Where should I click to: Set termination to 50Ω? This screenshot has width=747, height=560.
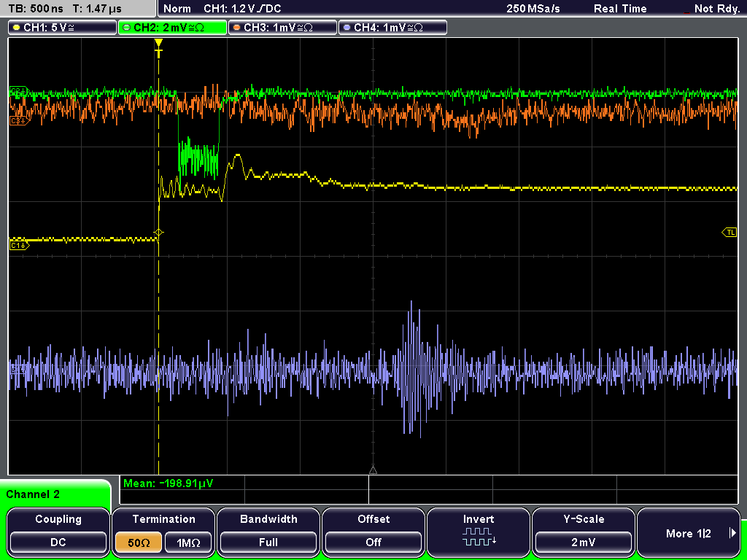pos(139,542)
